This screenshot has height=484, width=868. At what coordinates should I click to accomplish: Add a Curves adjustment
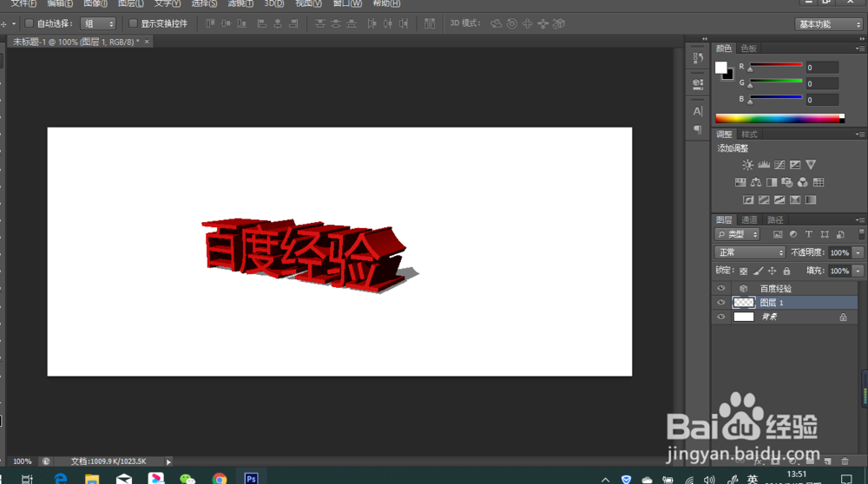[x=779, y=165]
